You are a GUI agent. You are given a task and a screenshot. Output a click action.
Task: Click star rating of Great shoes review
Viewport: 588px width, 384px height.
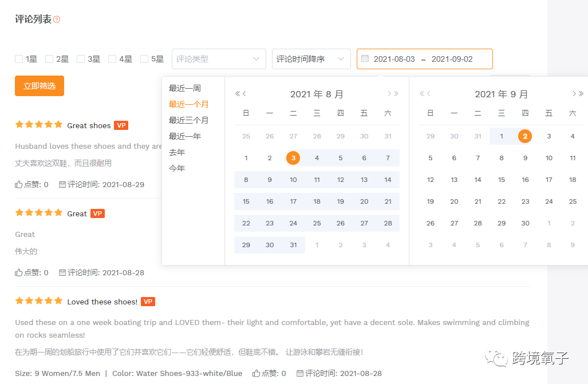(38, 125)
